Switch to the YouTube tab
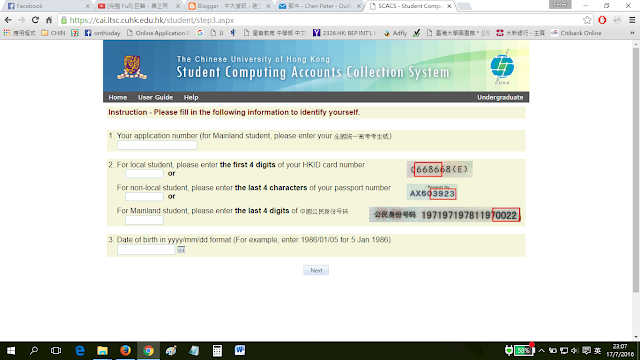640x360 pixels. click(139, 6)
